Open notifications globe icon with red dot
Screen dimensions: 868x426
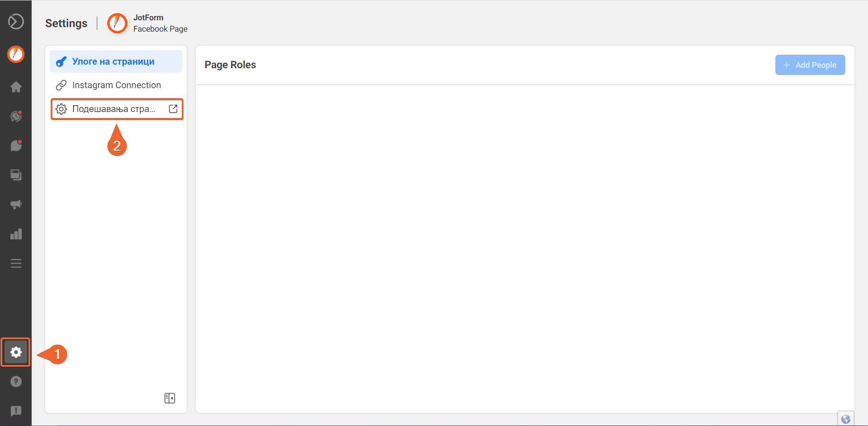coord(16,116)
